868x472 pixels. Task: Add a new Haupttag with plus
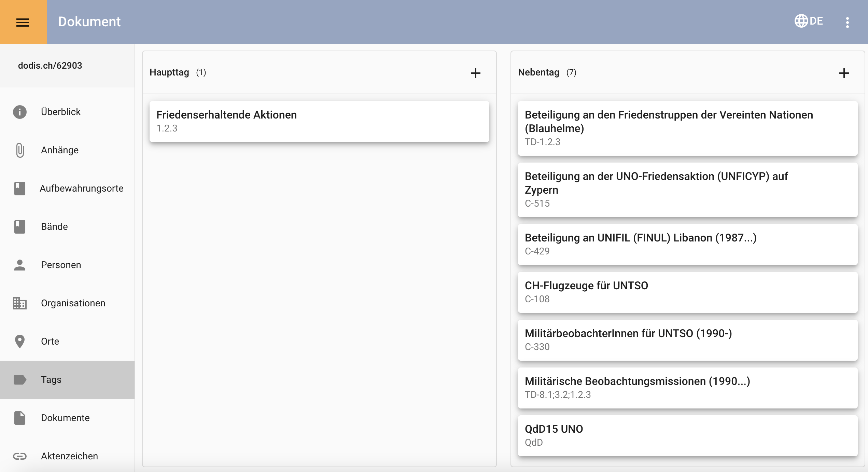pyautogui.click(x=475, y=73)
